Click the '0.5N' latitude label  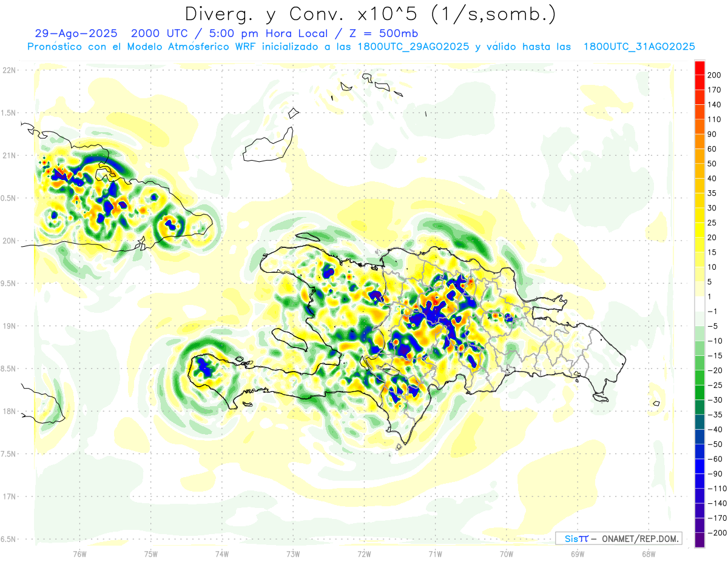(x=9, y=198)
